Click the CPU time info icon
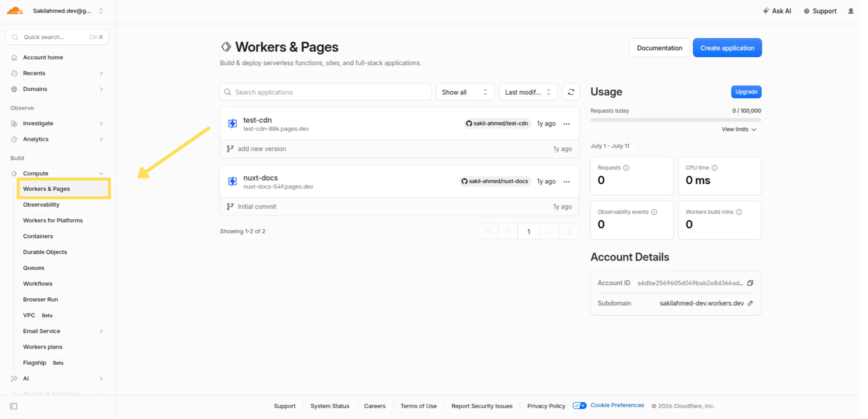Image resolution: width=868 pixels, height=419 pixels. tap(715, 168)
